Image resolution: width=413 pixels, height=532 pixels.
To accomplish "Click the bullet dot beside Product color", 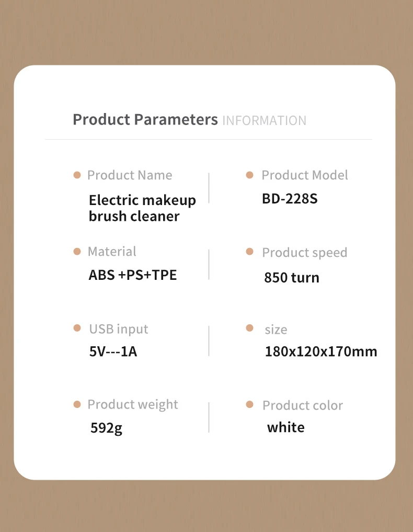I will point(249,404).
